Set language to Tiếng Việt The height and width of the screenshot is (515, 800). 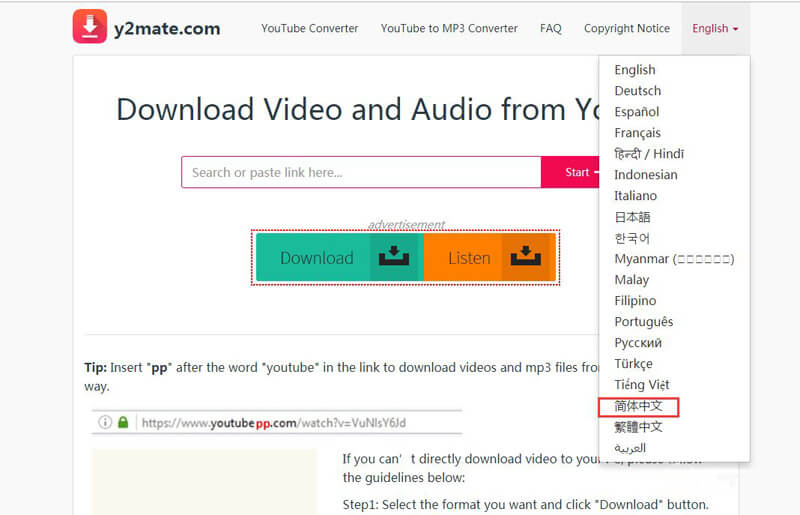[642, 385]
